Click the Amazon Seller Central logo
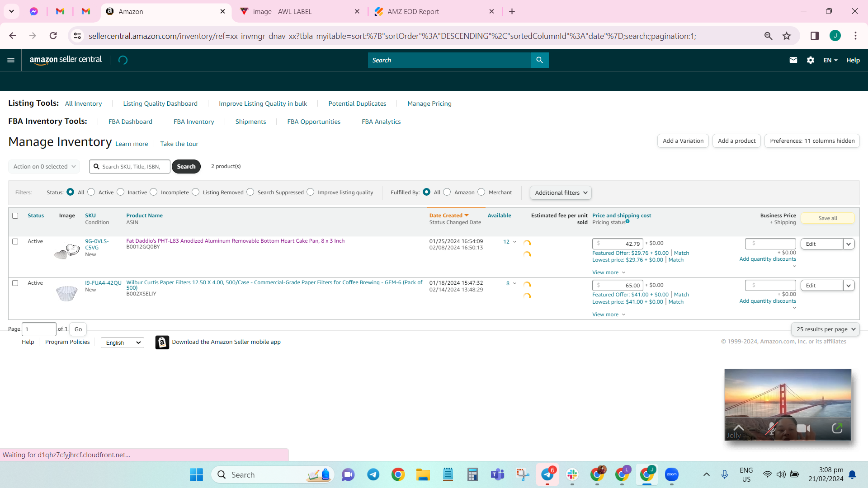This screenshot has height=488, width=868. point(66,60)
